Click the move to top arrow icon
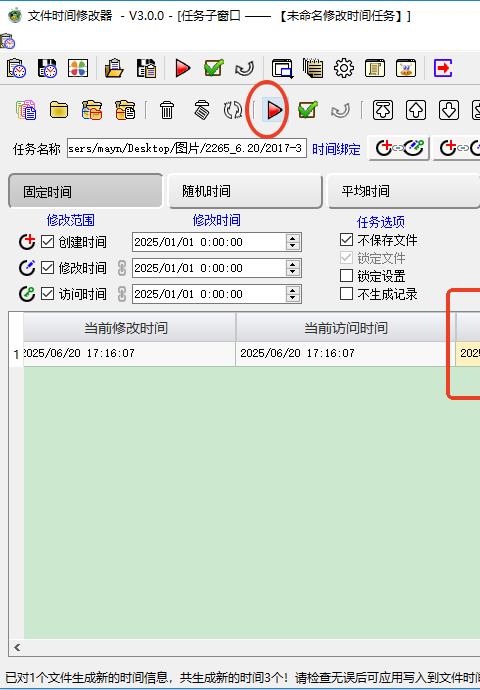The image size is (480, 690). pos(383,110)
